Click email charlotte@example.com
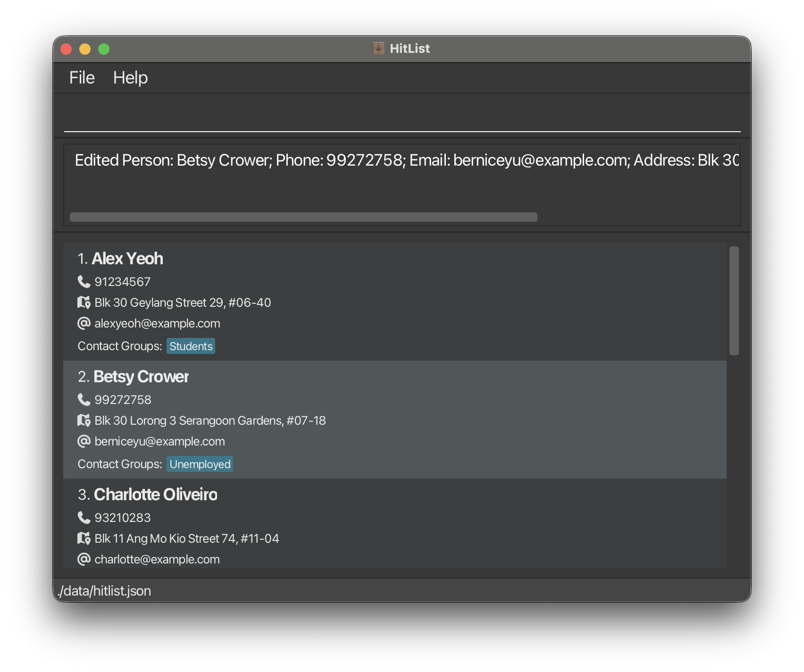Screen dimensions: 804x672 tap(157, 559)
